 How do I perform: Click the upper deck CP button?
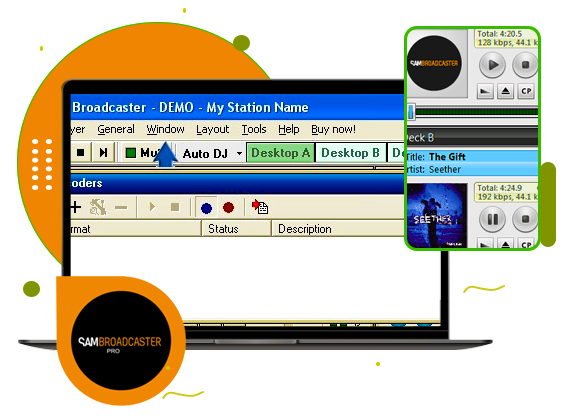click(526, 91)
